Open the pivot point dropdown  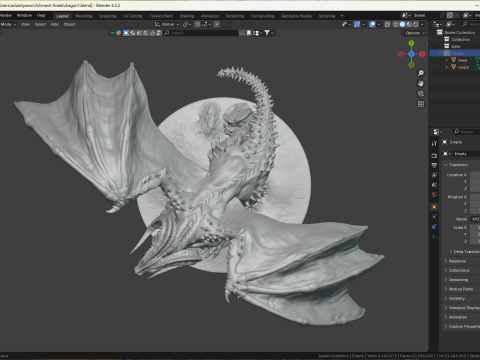[187, 24]
